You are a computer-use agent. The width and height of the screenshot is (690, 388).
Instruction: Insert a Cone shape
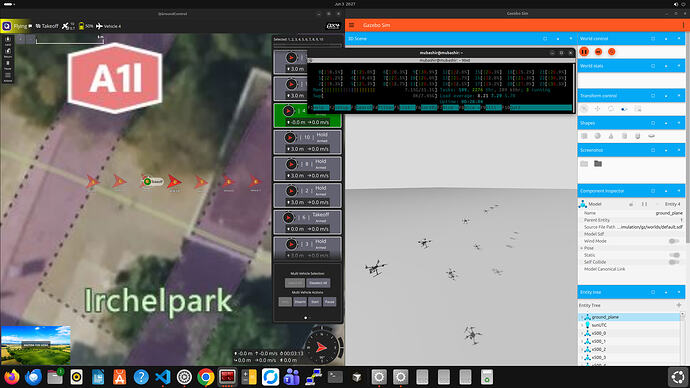pyautogui.click(x=611, y=136)
